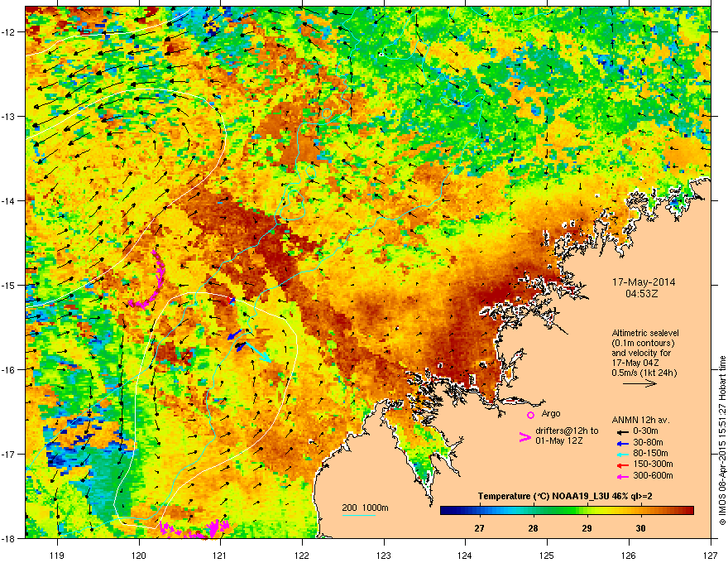Click the large cyan current arrow near 121.5E
Viewport: 728px width, 563px height.
click(258, 352)
